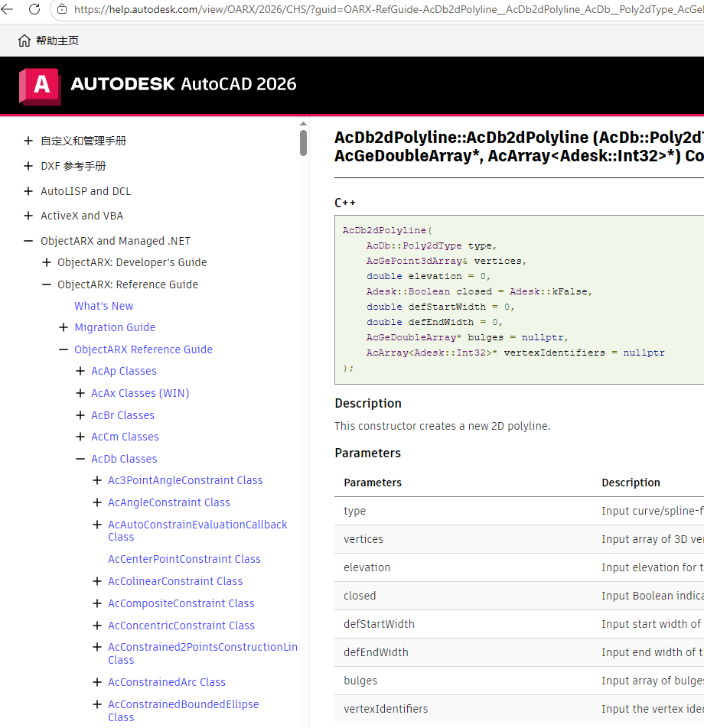Open AcConstrainedBoundedEllipse Class link
Viewport: 704px width, 728px height.
[184, 711]
